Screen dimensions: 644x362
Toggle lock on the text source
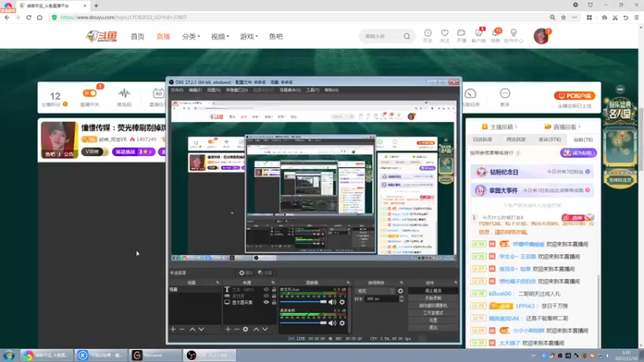click(x=274, y=290)
